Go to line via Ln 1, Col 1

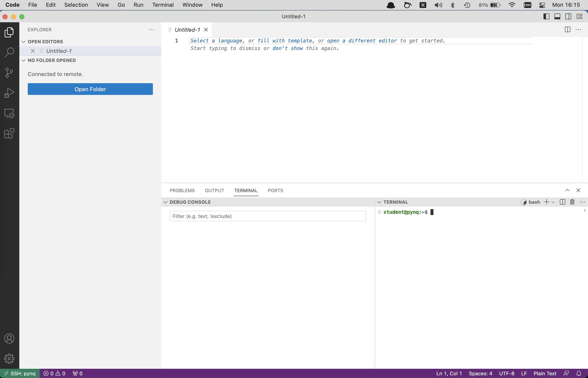(449, 373)
